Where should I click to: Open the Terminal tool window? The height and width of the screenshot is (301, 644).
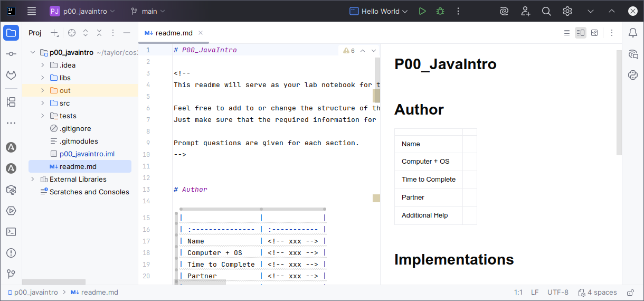tap(11, 232)
